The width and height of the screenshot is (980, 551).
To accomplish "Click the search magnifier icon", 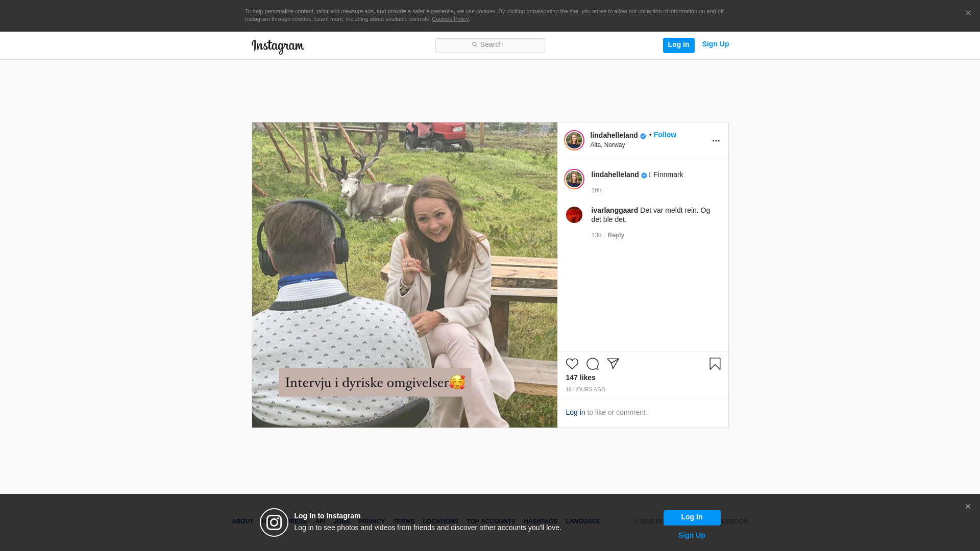I will (474, 45).
